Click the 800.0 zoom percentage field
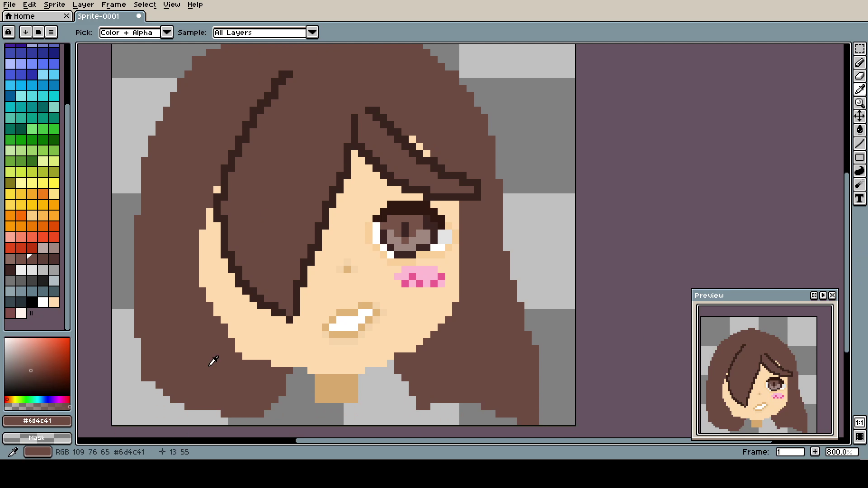 point(841,451)
